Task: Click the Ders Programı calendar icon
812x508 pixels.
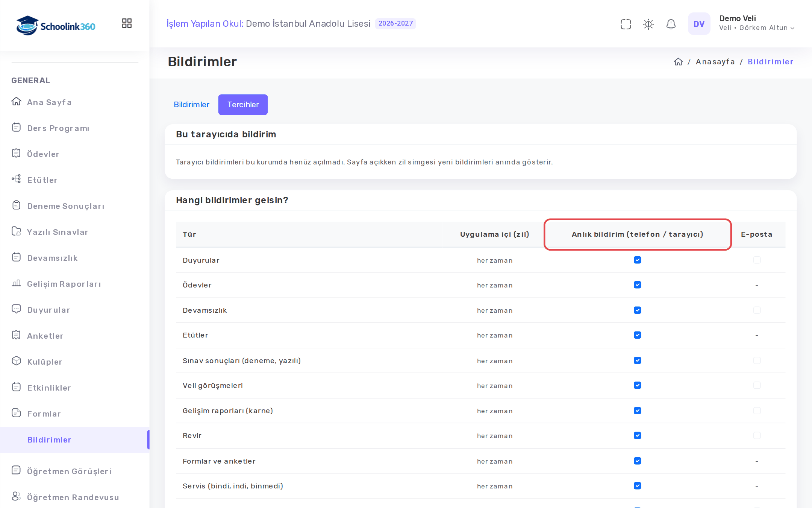Action: click(16, 128)
